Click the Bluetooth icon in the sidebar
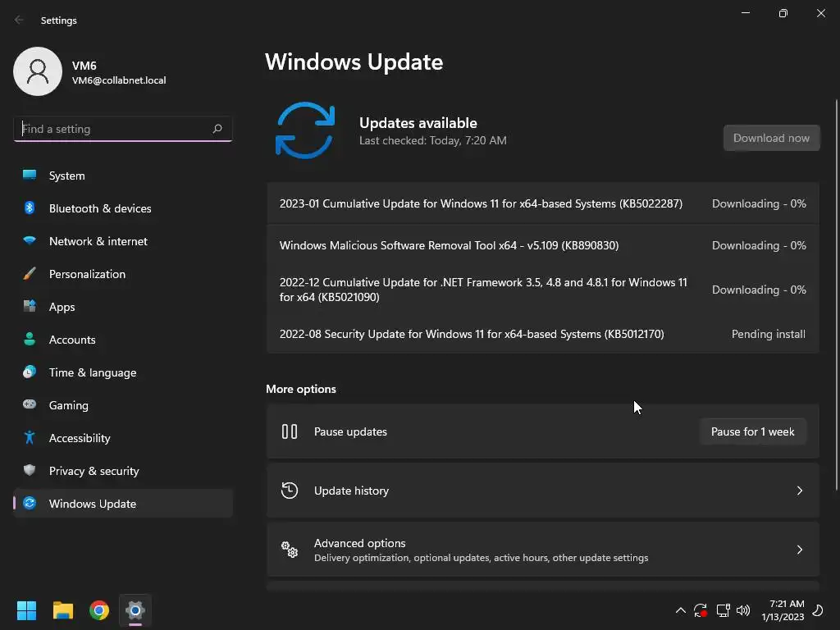 [30, 208]
